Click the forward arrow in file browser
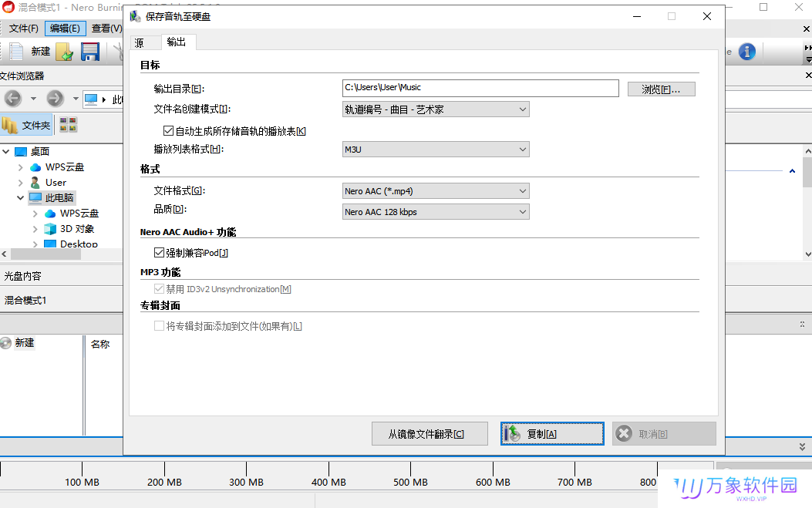Viewport: 812px width, 508px height. click(55, 99)
